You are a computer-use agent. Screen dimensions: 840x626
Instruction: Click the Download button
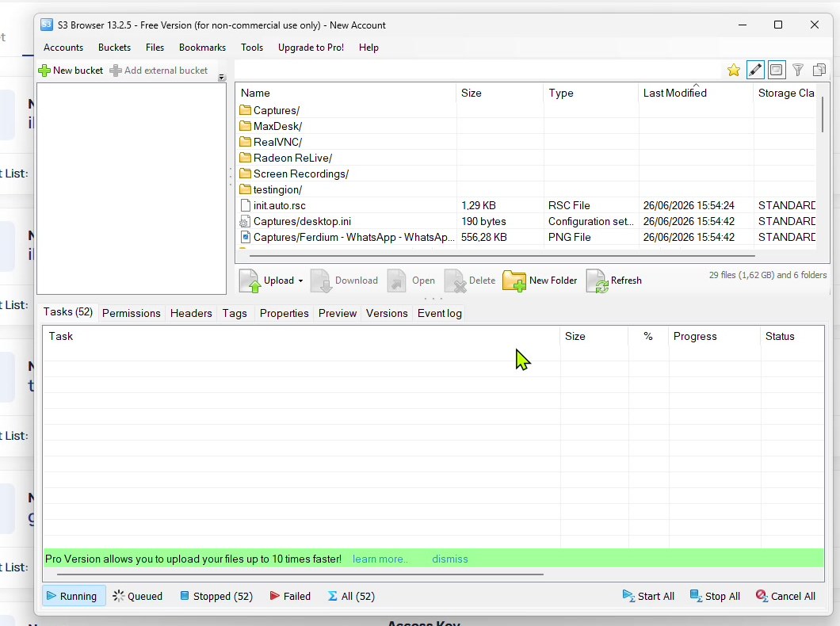[345, 281]
